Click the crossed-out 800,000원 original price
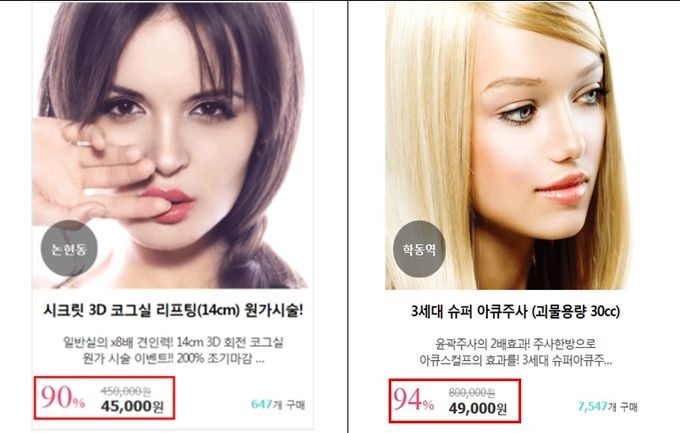 472,393
